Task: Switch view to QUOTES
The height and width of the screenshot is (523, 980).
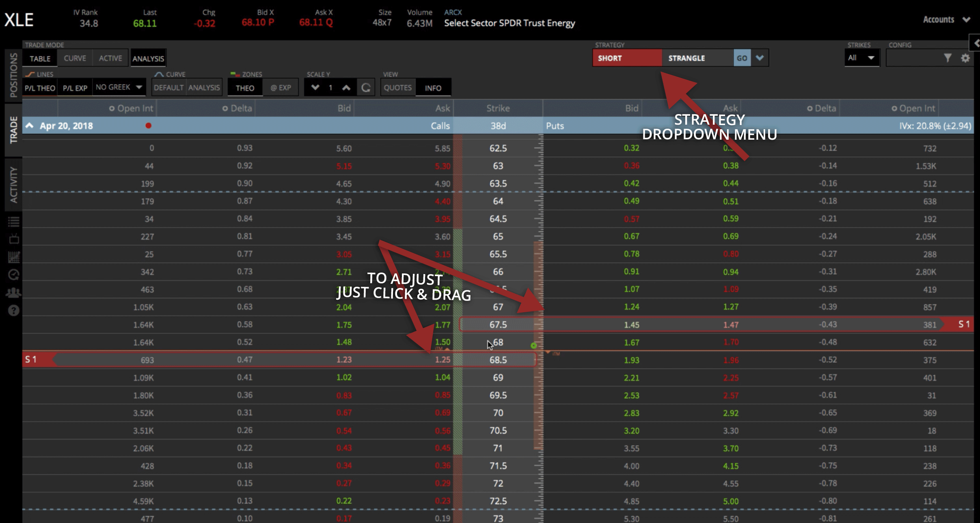Action: [x=398, y=88]
